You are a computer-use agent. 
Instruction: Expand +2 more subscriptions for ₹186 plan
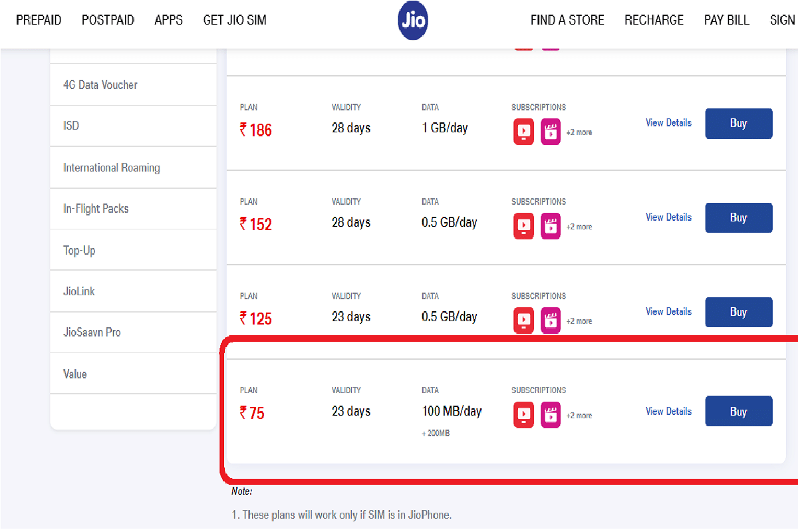pos(579,132)
